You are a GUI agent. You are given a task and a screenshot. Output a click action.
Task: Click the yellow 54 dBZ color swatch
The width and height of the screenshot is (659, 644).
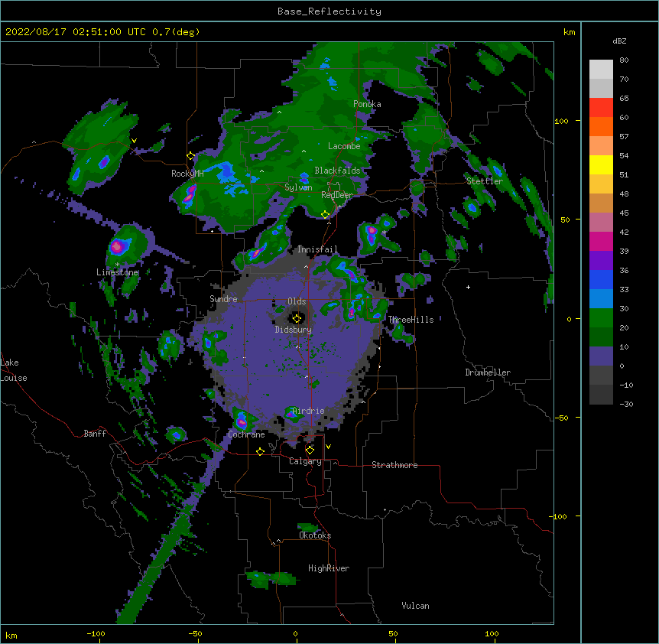click(601, 164)
